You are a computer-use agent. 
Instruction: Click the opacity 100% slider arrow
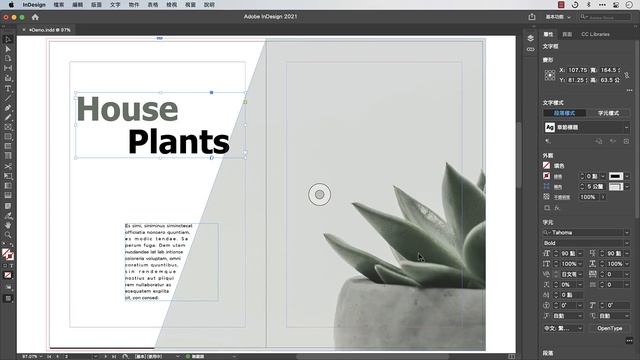point(603,197)
